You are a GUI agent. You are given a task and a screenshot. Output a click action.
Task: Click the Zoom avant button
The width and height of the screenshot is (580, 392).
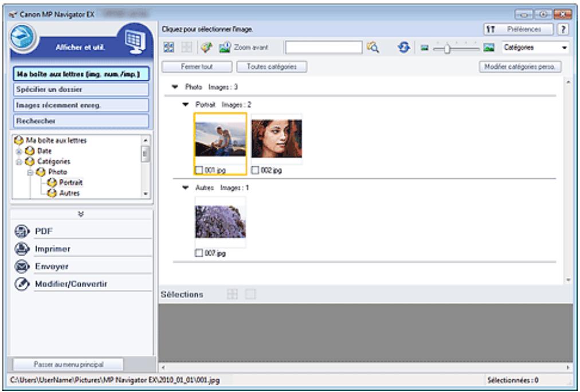click(x=244, y=48)
